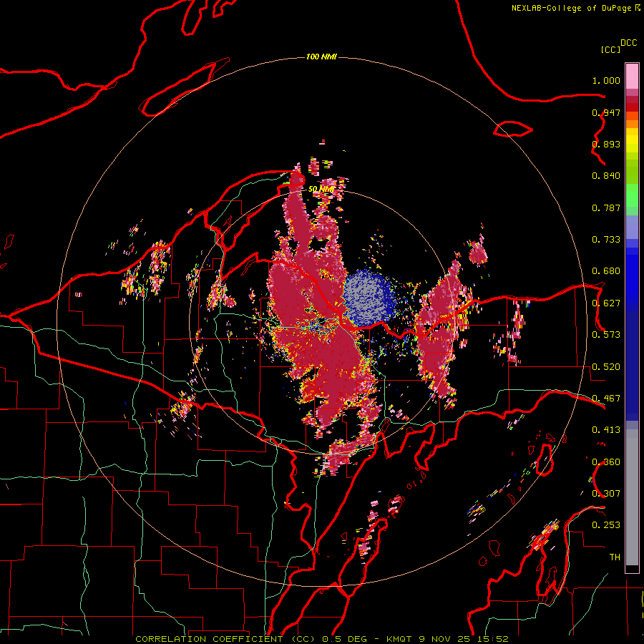Viewport: 644px width, 644px height.
Task: Click the TH threshold legend label
Action: (x=615, y=557)
